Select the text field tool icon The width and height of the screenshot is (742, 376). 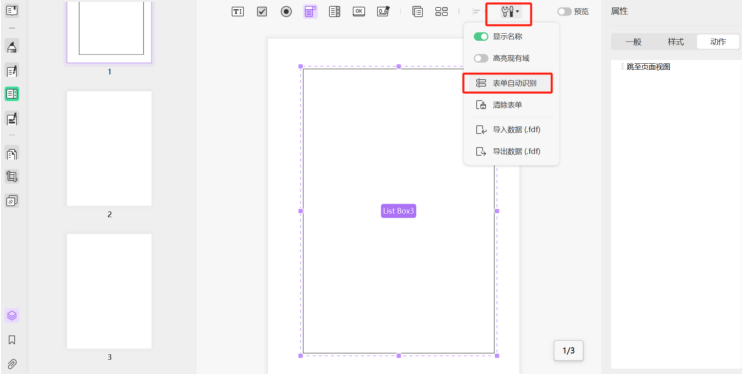(238, 12)
